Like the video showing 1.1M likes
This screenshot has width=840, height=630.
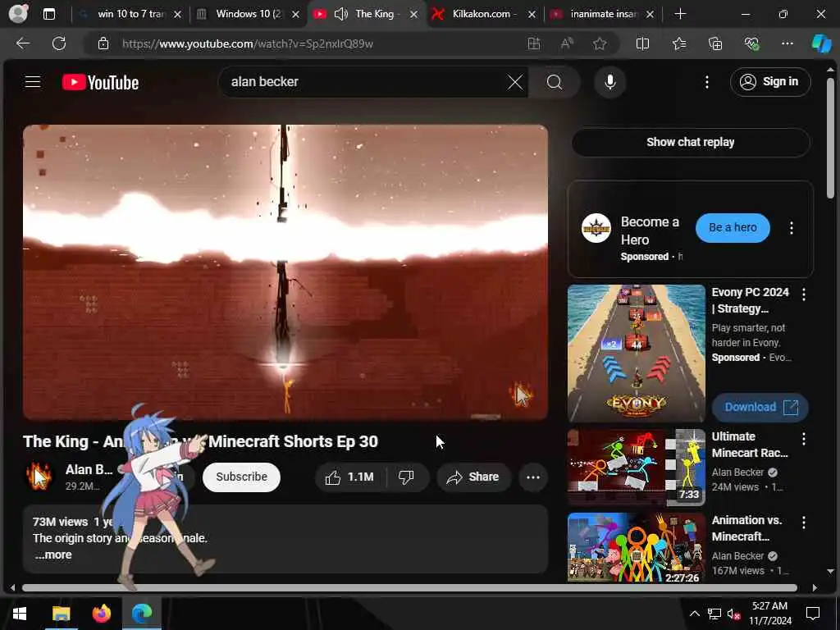349,477
